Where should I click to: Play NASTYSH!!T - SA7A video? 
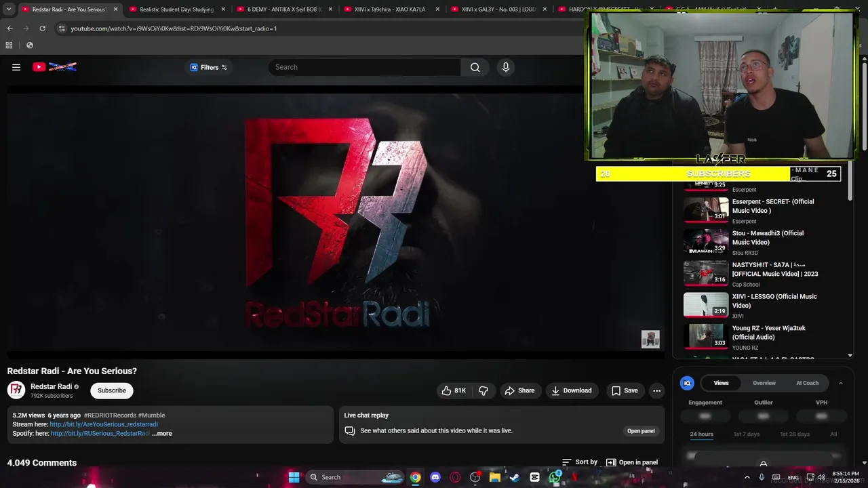[x=706, y=273]
